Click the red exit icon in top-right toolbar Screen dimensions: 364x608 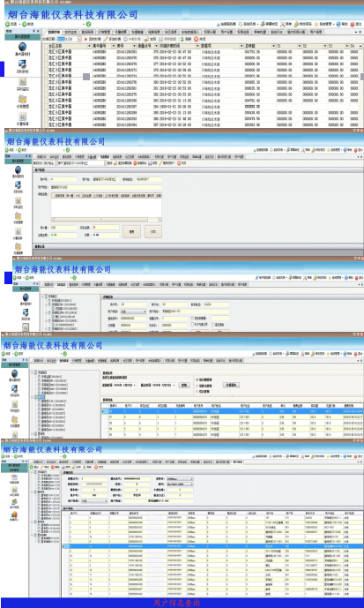click(x=353, y=24)
